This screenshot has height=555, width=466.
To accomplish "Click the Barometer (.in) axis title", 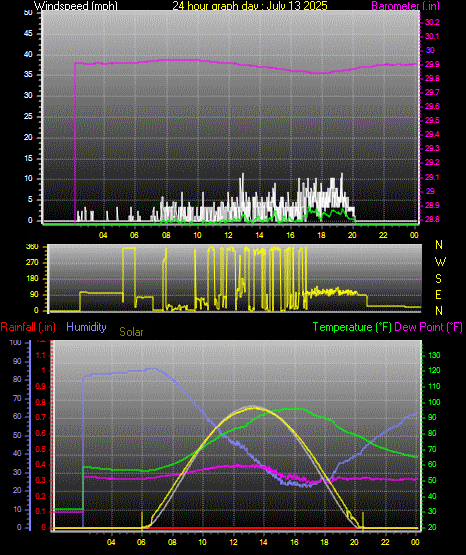I will coord(405,6).
